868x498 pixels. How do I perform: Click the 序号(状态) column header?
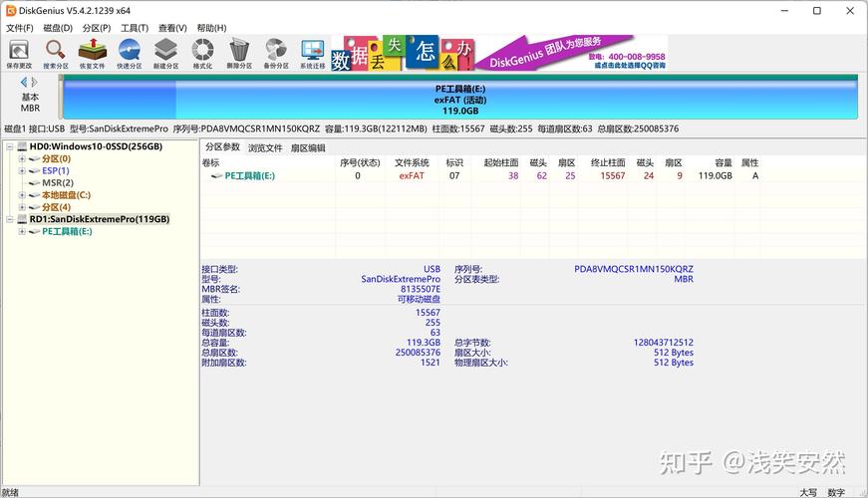coord(360,162)
